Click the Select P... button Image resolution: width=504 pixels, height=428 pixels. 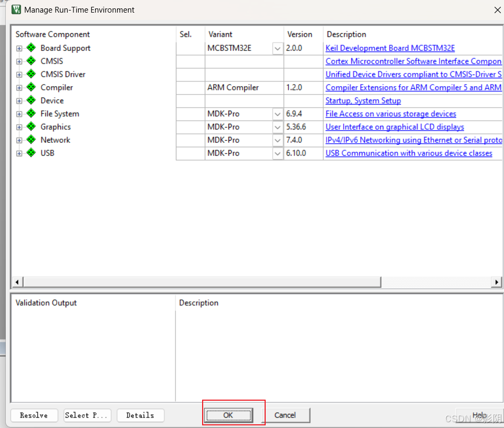pyautogui.click(x=87, y=415)
